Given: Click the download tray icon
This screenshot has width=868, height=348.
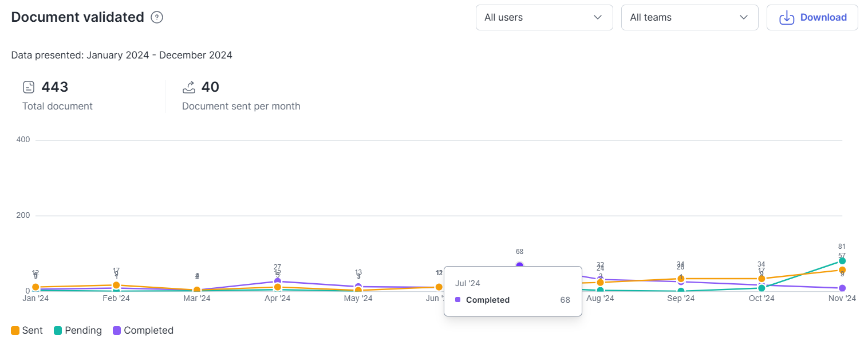Looking at the screenshot, I should click(787, 17).
